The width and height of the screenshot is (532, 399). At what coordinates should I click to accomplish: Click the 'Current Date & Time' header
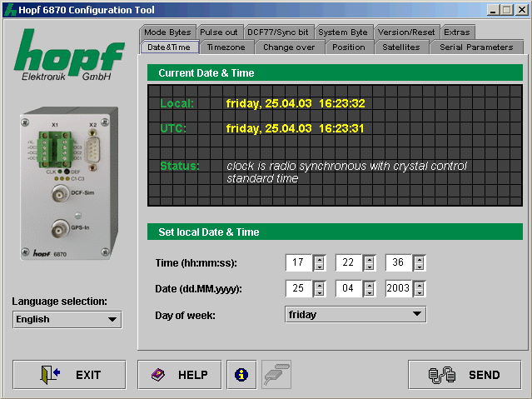pyautogui.click(x=336, y=73)
